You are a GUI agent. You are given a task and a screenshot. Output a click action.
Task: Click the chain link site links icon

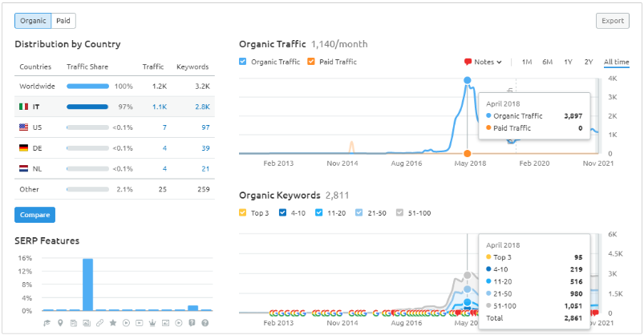tap(99, 323)
